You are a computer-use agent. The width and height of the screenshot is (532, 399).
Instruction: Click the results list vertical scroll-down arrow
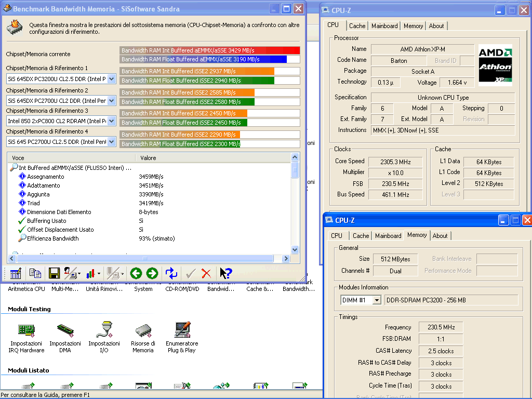tap(295, 250)
